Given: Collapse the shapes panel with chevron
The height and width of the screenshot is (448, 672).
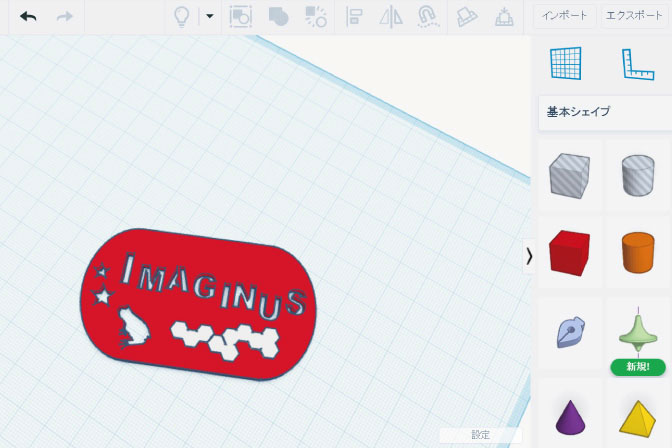Looking at the screenshot, I should (x=529, y=256).
